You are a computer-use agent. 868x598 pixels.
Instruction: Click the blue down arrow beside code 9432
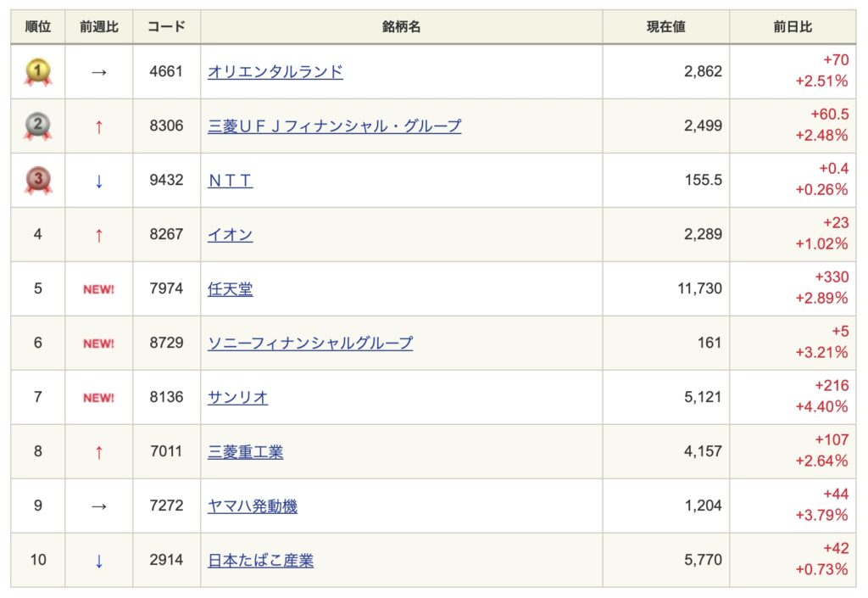pos(98,181)
